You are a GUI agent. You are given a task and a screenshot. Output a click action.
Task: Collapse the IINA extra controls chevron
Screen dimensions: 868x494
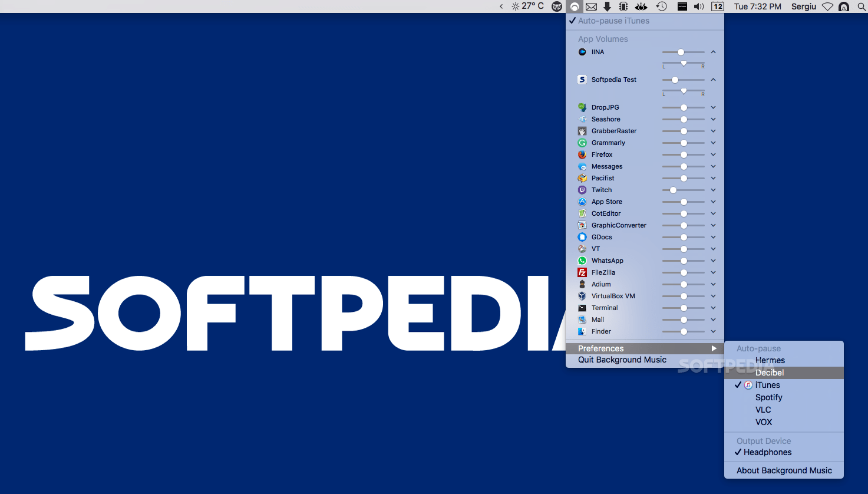(713, 52)
